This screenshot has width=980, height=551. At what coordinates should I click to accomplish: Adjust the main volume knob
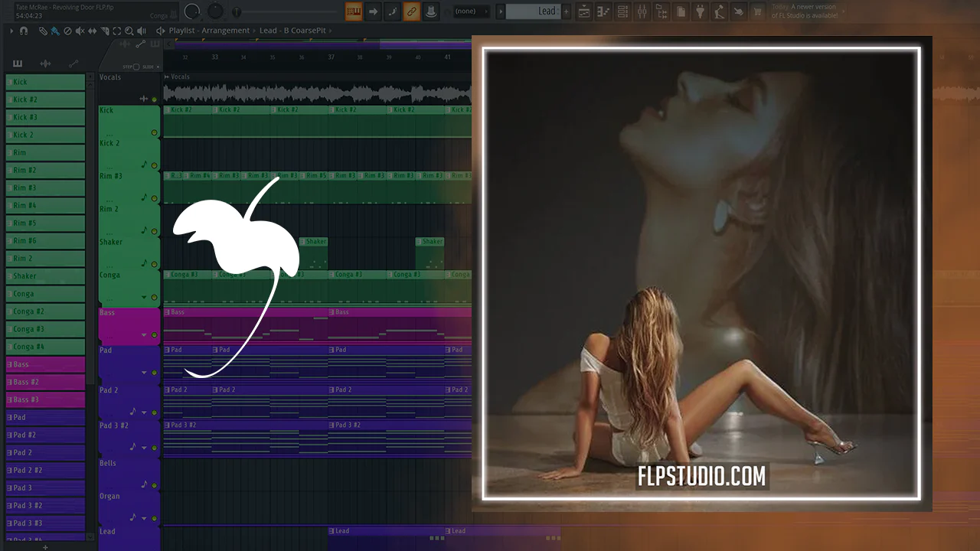coord(192,11)
